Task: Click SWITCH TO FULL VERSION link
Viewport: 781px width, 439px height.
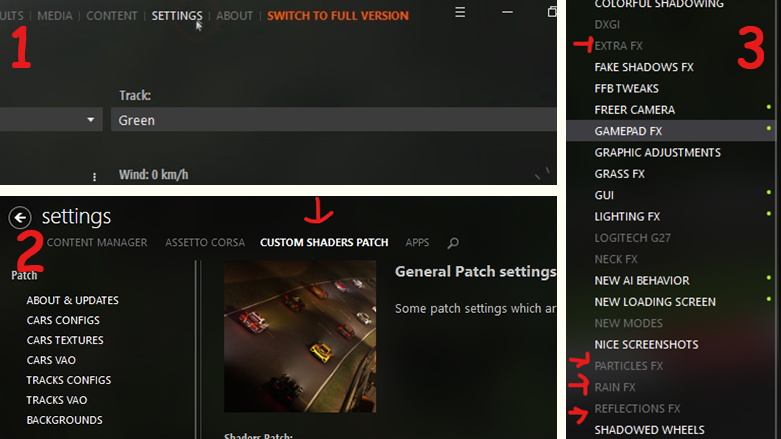Action: (x=338, y=16)
